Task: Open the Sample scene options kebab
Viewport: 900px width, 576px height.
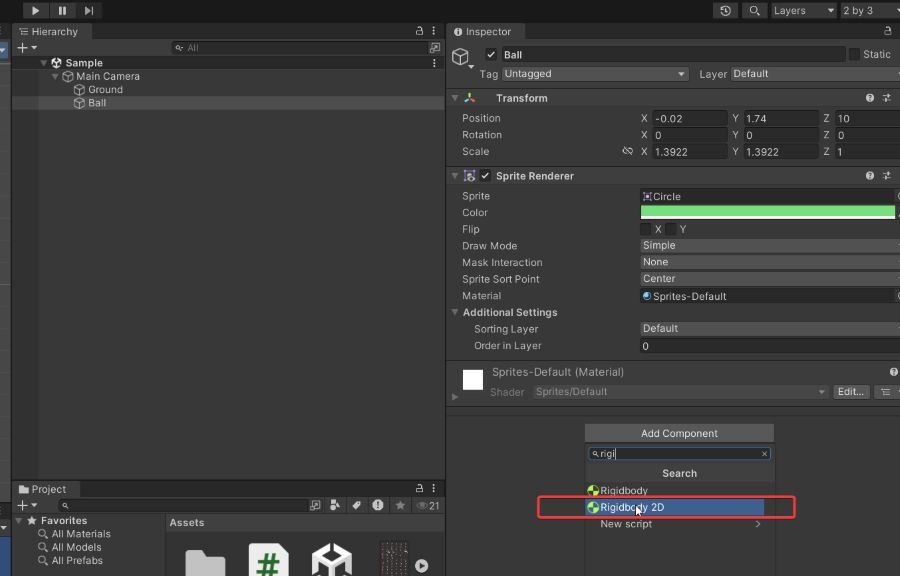Action: point(434,63)
